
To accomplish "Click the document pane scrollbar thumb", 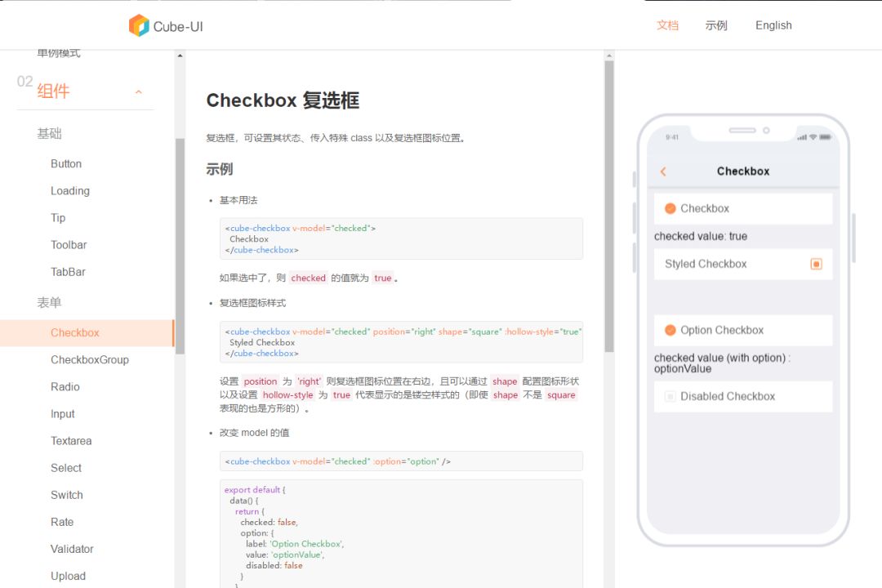I will (608, 206).
